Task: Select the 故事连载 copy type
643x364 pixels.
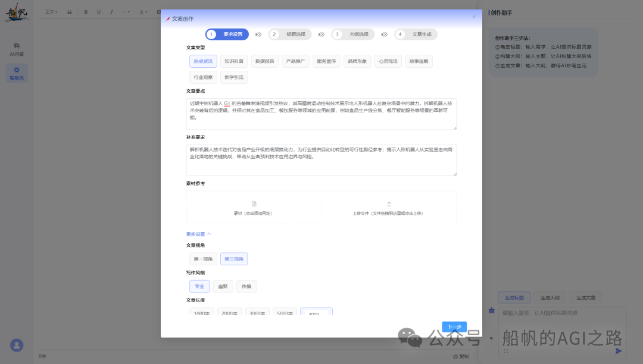Action: pos(419,61)
